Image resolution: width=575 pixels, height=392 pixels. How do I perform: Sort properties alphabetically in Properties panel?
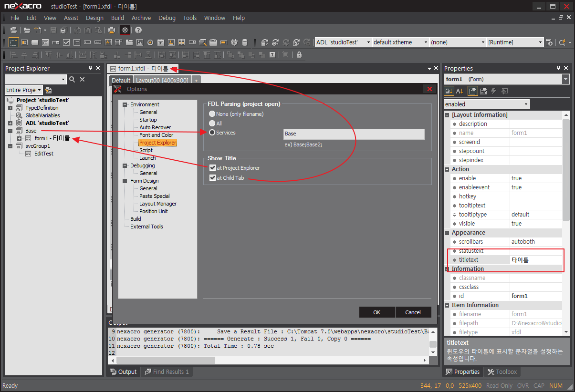tap(460, 91)
